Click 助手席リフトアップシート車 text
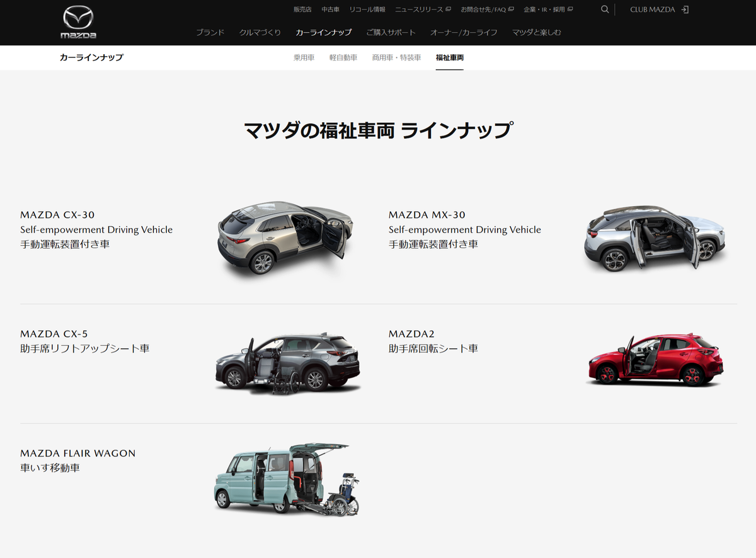 pos(84,348)
